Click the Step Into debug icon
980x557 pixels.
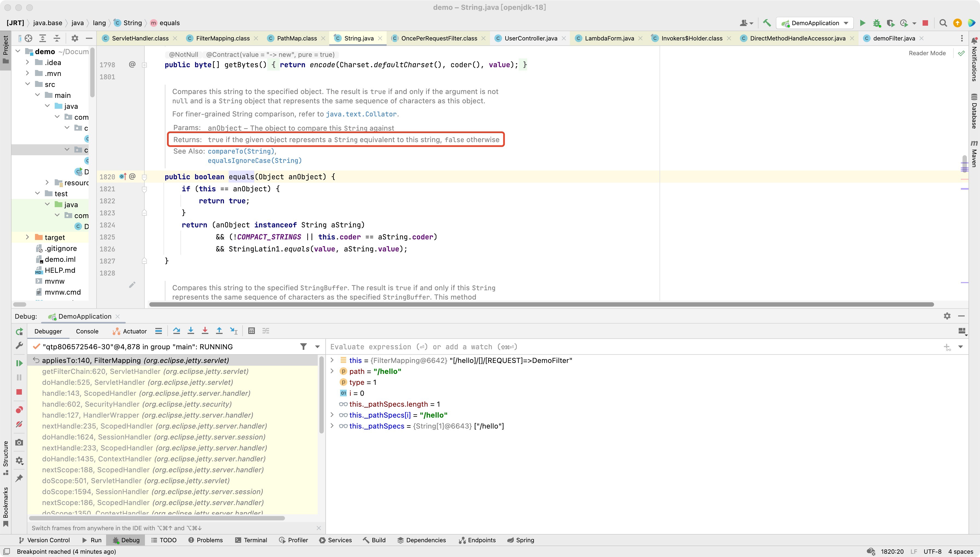tap(191, 331)
